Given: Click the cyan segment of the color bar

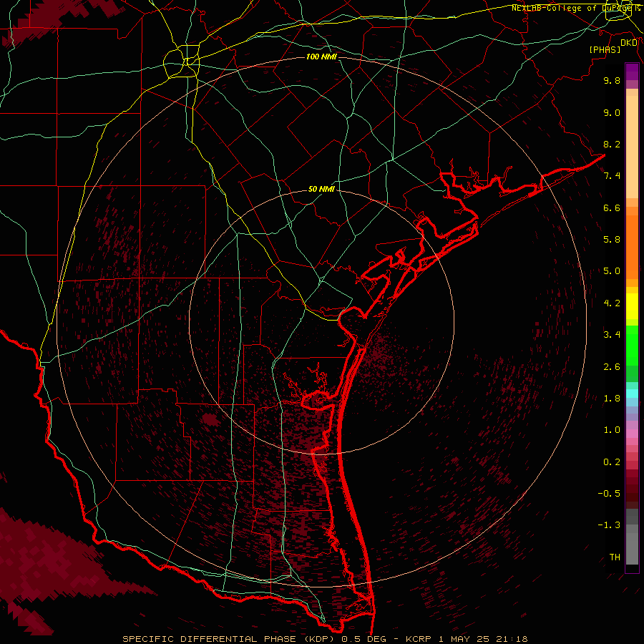Looking at the screenshot, I should (632, 394).
